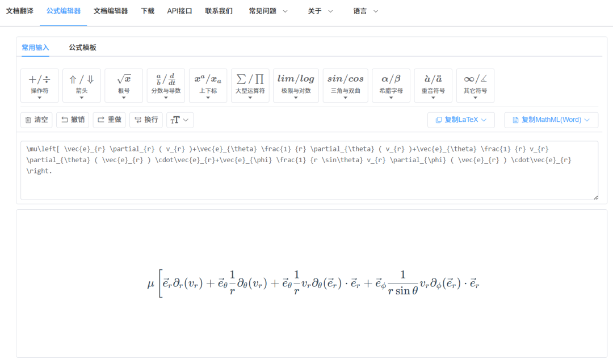The width and height of the screenshot is (613, 364).
Task: Click the 重做 redo button
Action: [x=109, y=120]
